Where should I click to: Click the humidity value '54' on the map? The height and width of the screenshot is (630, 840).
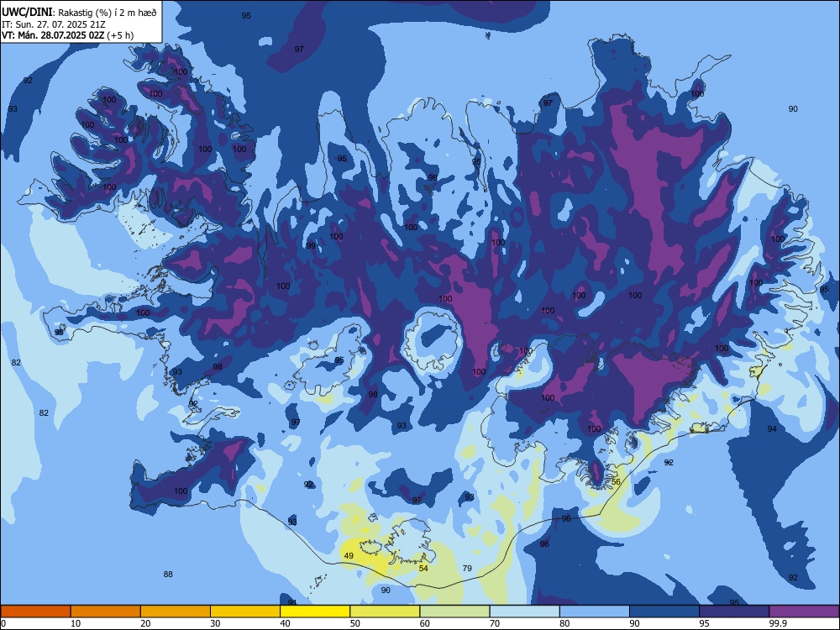point(423,568)
